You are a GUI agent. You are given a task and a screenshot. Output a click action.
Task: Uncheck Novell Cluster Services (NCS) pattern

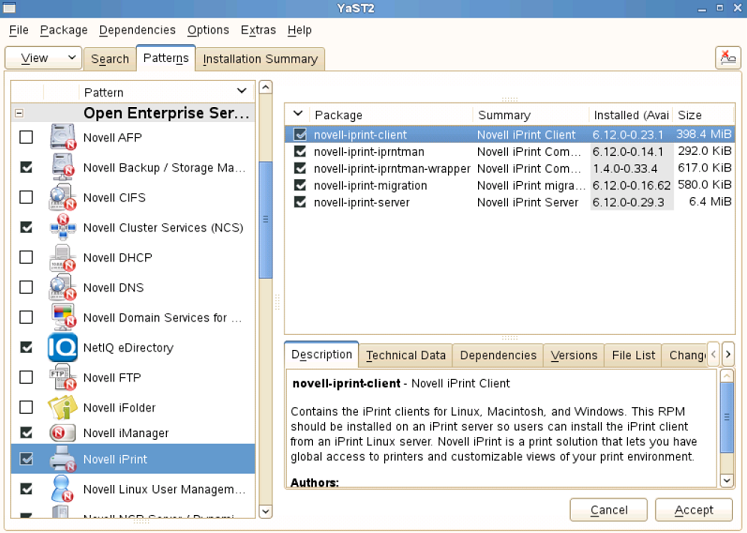(26, 227)
